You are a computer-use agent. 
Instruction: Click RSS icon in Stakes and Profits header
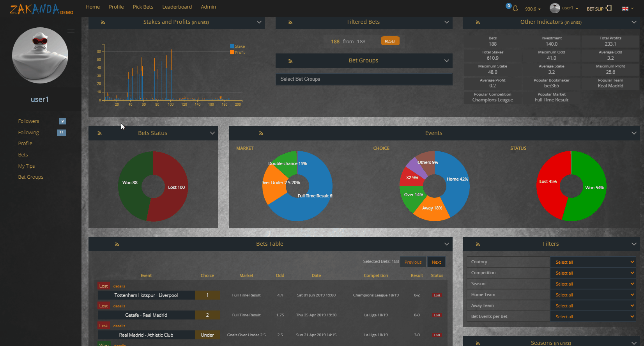(103, 23)
